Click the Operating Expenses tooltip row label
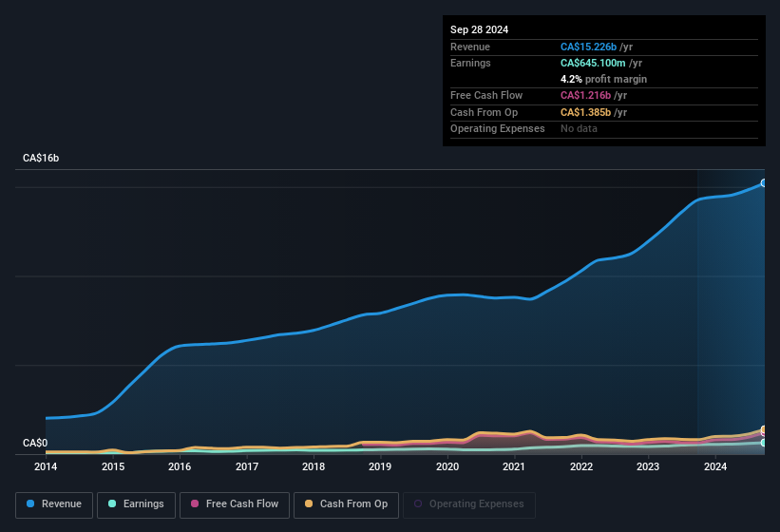 pyautogui.click(x=498, y=129)
